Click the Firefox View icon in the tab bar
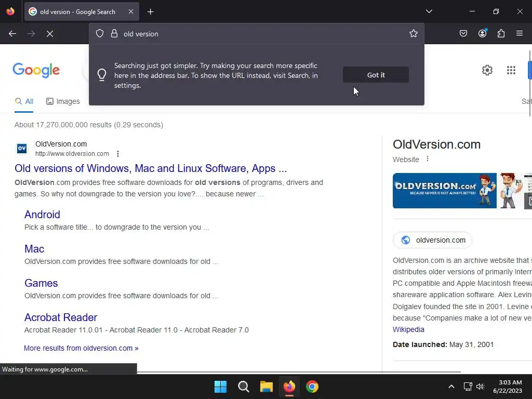This screenshot has width=532, height=399. 10,11
